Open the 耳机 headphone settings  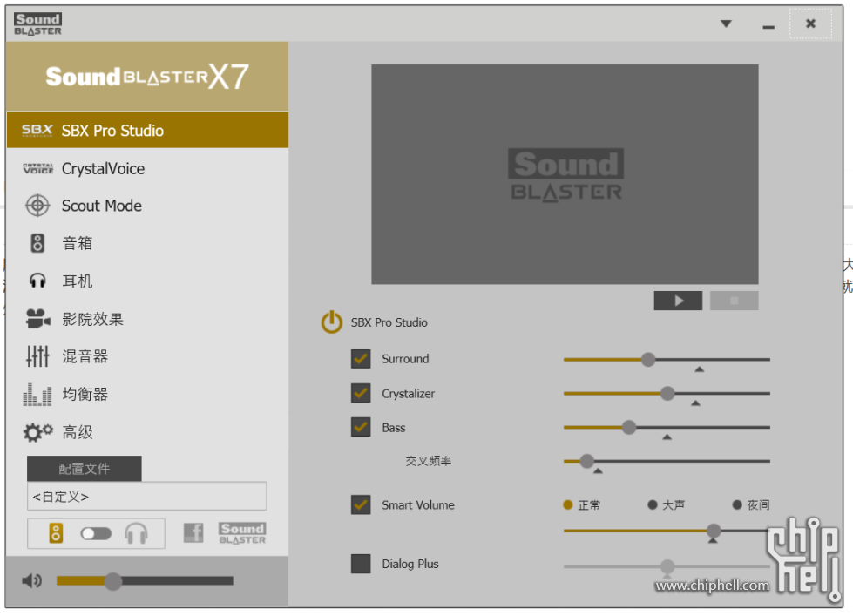click(147, 281)
